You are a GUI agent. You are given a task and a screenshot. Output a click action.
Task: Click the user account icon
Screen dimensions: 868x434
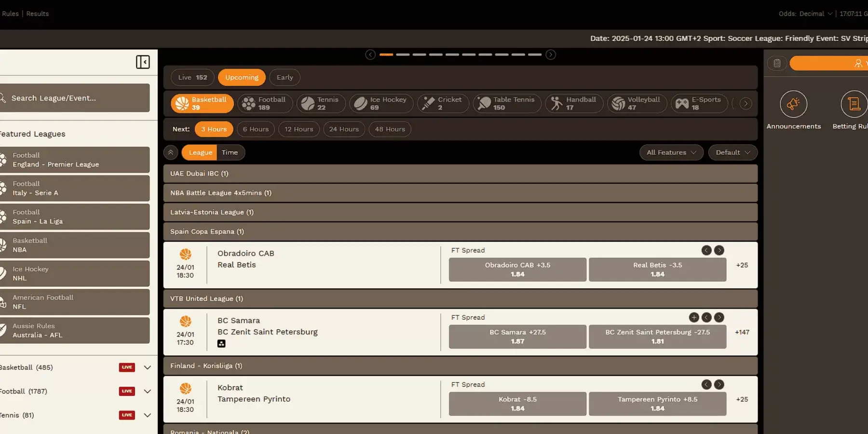pyautogui.click(x=858, y=63)
